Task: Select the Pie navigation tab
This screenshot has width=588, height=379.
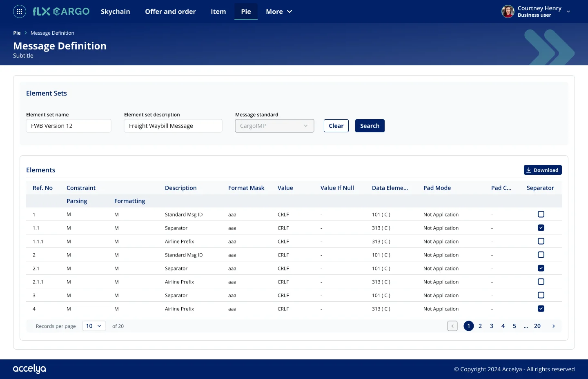Action: tap(246, 11)
